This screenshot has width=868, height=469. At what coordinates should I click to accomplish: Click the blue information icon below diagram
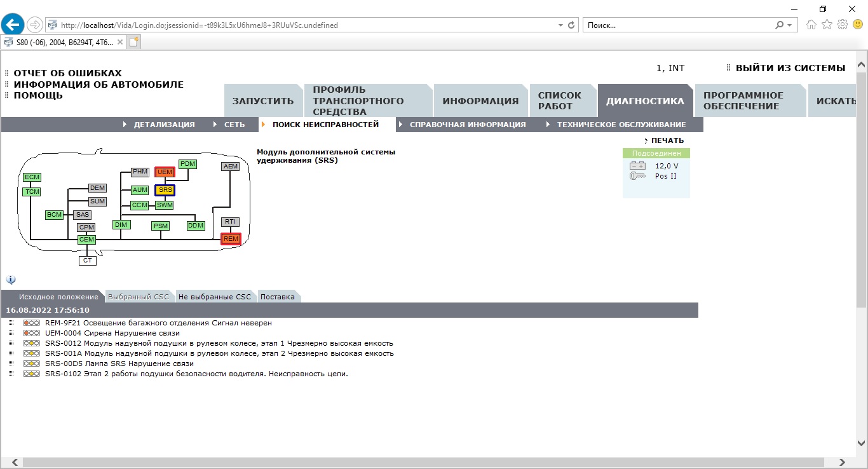tap(11, 280)
